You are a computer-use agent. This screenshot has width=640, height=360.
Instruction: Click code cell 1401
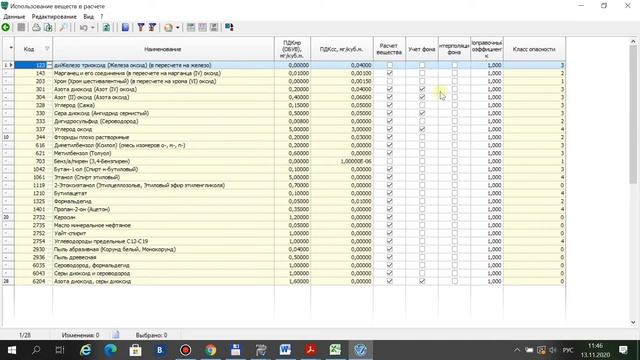point(33,209)
